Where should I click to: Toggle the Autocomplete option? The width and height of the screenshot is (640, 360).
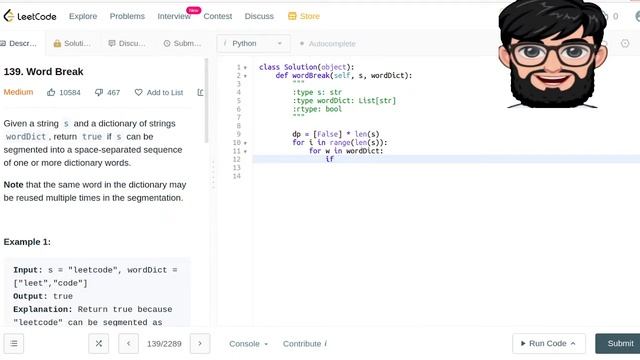tap(328, 44)
